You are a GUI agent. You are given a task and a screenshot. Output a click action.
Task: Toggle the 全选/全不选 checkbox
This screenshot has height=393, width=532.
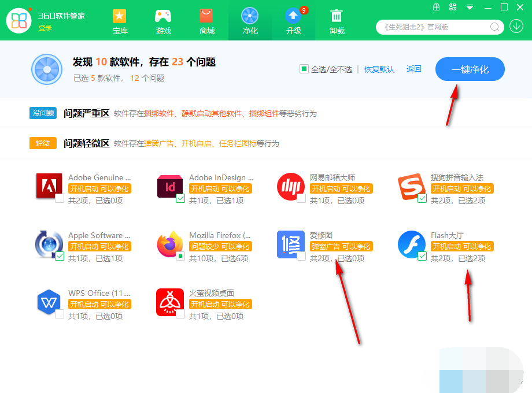[304, 69]
